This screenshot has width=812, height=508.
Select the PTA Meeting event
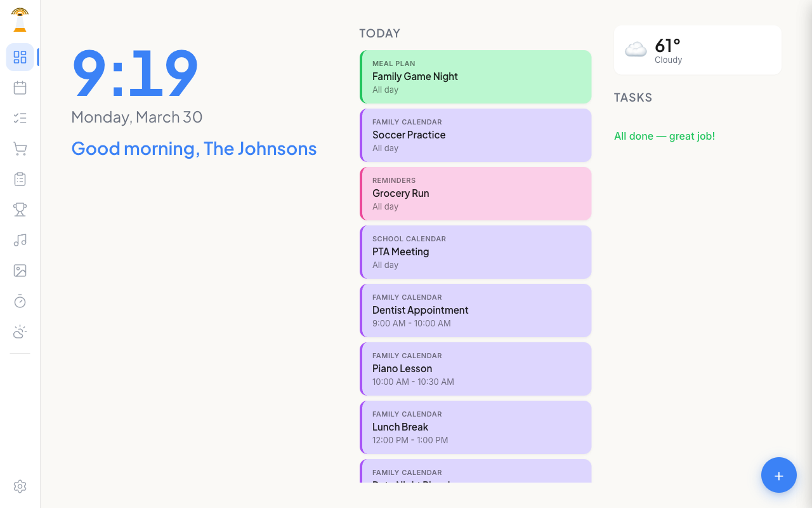pyautogui.click(x=476, y=252)
